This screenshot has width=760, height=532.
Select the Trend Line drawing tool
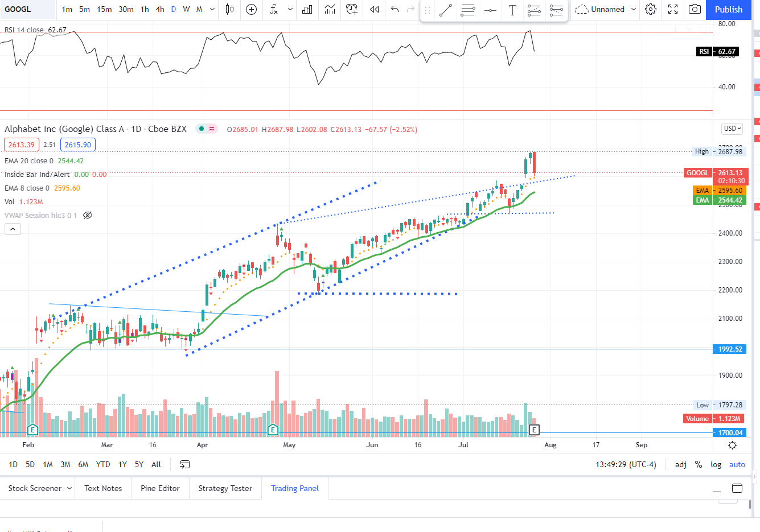tap(446, 10)
